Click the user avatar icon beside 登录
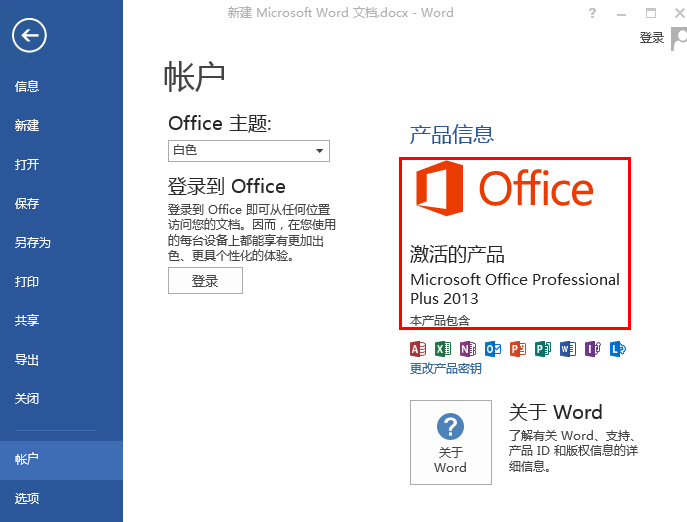The width and height of the screenshot is (687, 522). coord(679,39)
